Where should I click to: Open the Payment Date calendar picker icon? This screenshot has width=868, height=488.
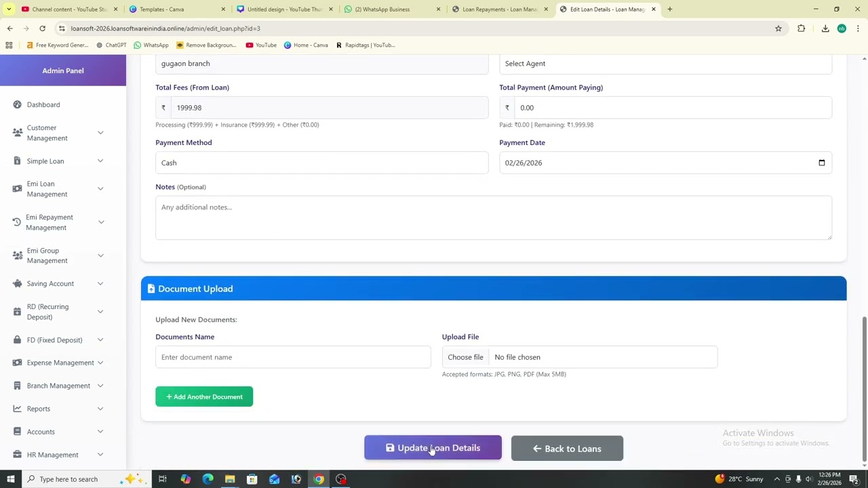click(x=821, y=163)
